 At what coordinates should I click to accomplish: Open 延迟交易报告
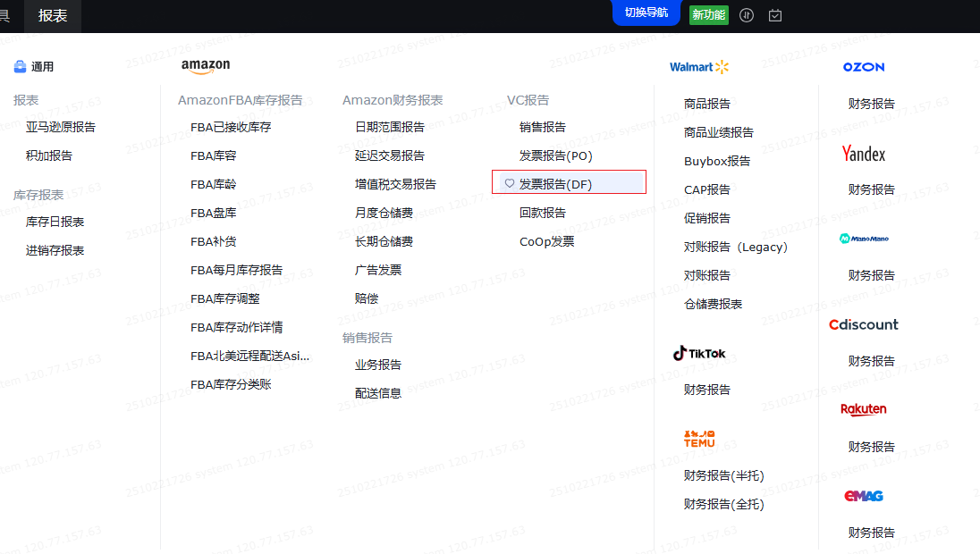tap(389, 155)
